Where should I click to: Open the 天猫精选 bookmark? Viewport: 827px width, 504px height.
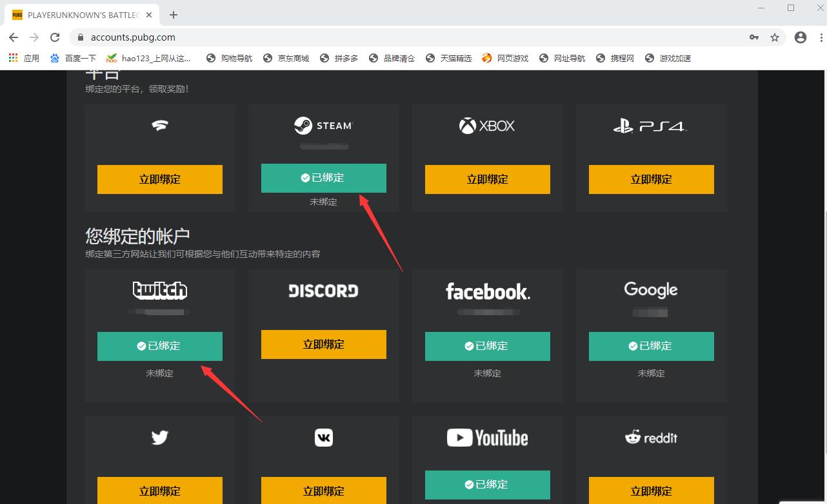click(x=448, y=58)
